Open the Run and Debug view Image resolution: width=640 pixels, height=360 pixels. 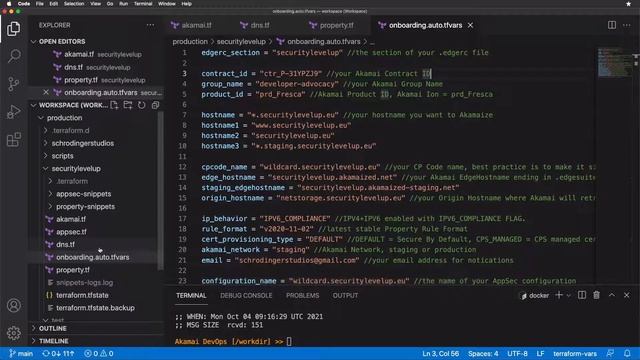pyautogui.click(x=13, y=111)
